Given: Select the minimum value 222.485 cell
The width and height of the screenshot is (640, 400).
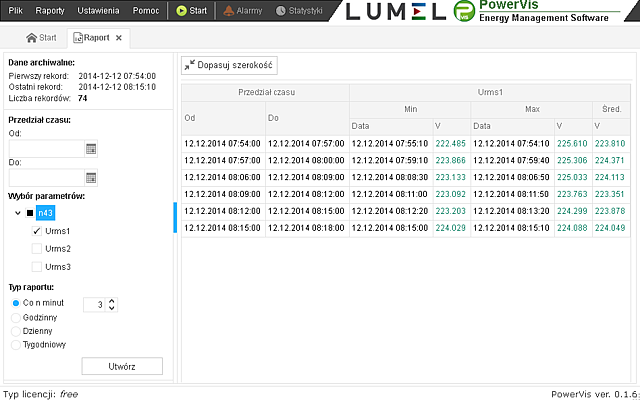Looking at the screenshot, I should tap(451, 144).
